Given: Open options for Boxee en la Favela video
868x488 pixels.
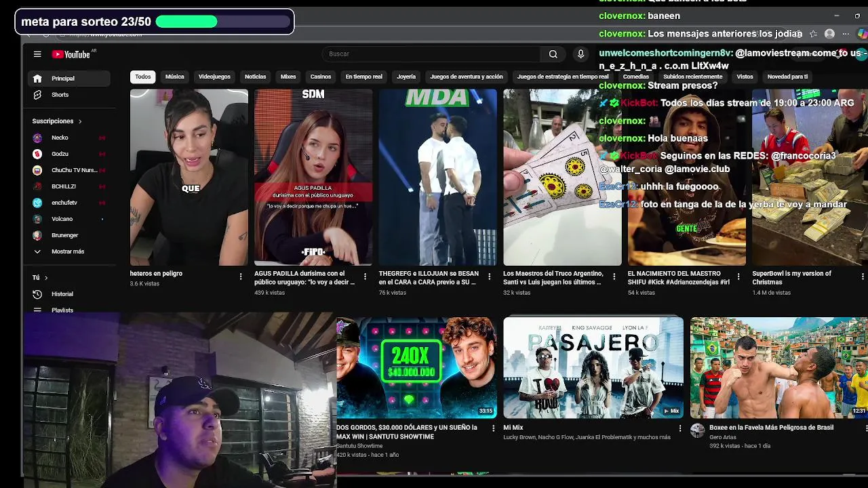Looking at the screenshot, I should click(x=865, y=428).
